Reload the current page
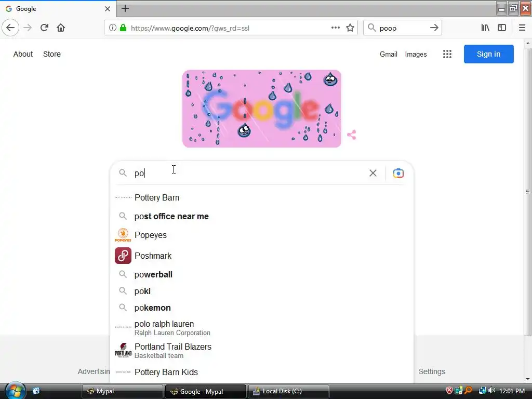The image size is (532, 399). coord(44,28)
